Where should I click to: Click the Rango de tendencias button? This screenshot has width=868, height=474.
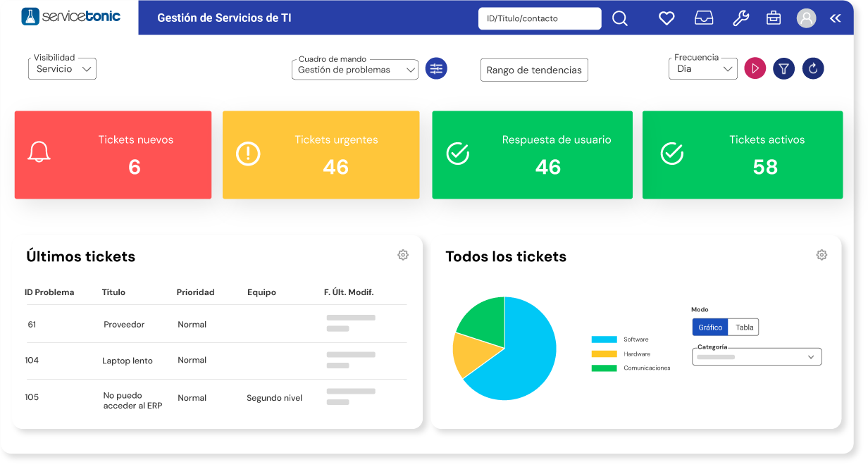pos(534,70)
